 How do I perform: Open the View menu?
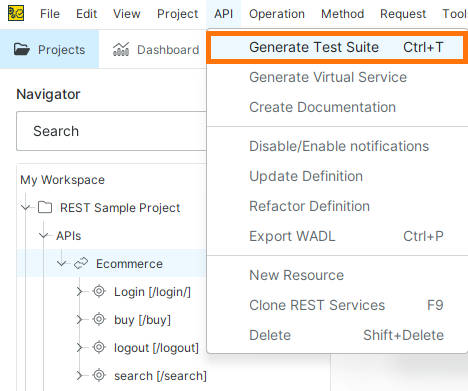click(x=127, y=14)
